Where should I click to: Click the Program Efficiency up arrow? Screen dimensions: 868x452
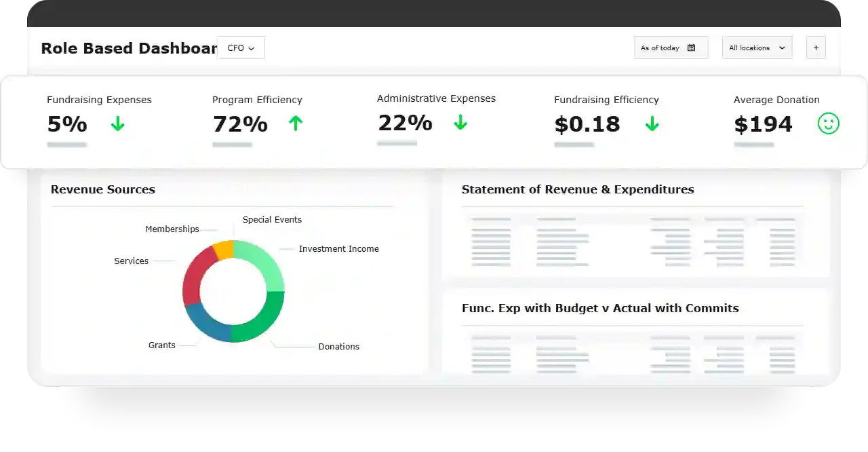[295, 124]
